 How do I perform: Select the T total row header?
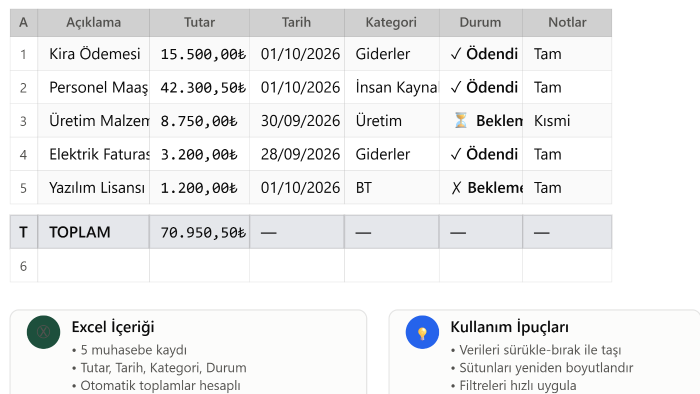(x=24, y=232)
